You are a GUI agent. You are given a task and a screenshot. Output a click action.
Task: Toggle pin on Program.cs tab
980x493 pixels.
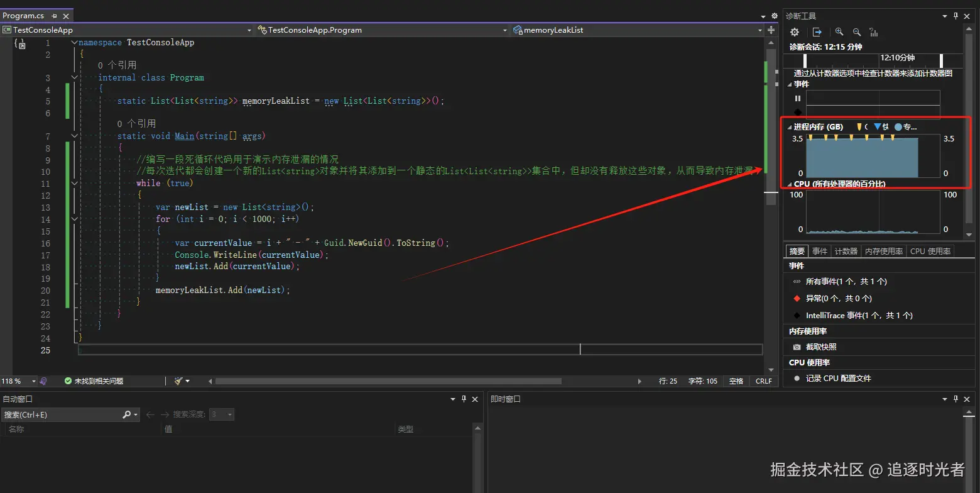point(55,16)
